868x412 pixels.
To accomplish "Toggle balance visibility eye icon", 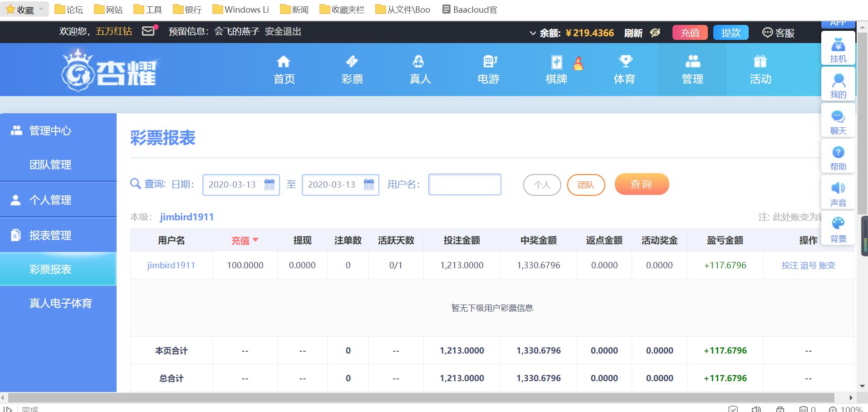I will [x=655, y=33].
